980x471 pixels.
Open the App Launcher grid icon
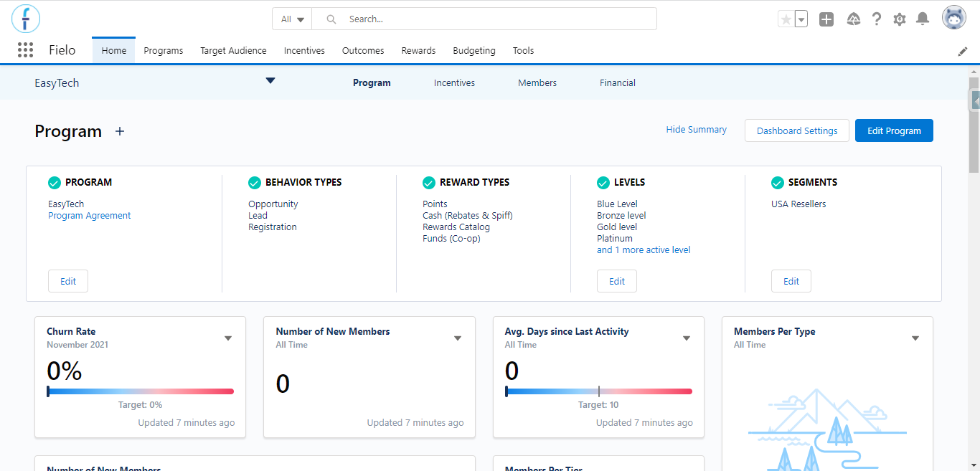(x=25, y=50)
